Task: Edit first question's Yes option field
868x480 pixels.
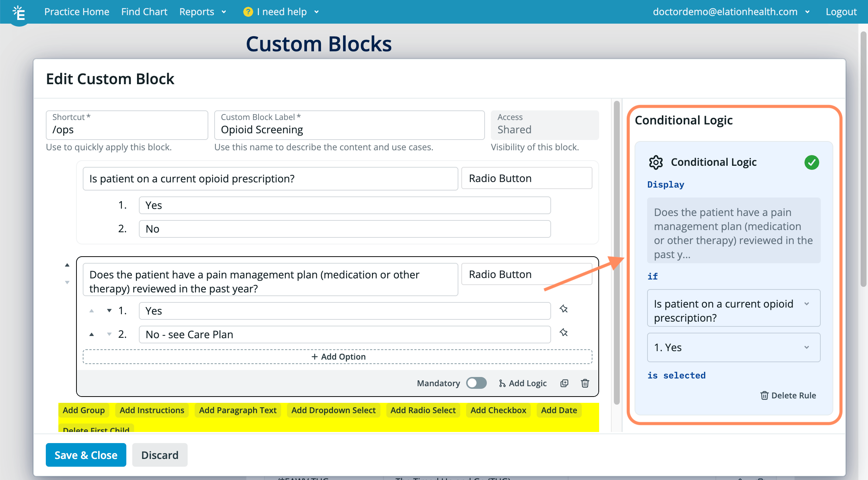Action: (x=345, y=205)
